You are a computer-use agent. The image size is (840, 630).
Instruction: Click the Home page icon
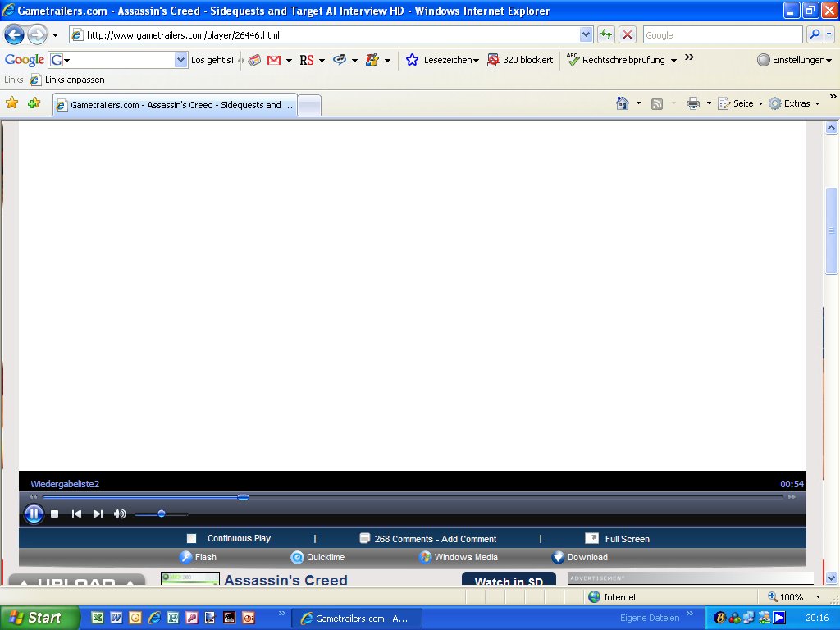click(623, 103)
